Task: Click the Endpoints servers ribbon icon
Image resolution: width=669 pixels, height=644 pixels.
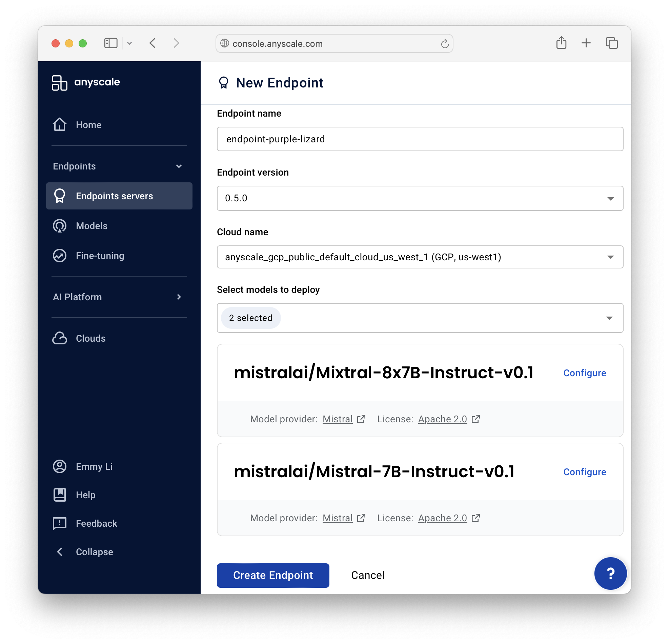Action: point(59,196)
